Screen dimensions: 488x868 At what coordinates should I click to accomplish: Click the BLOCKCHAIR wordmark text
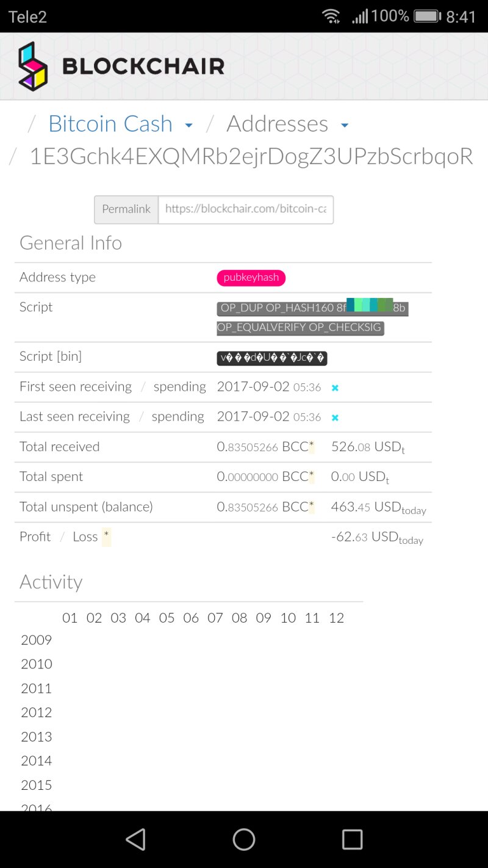pyautogui.click(x=143, y=66)
